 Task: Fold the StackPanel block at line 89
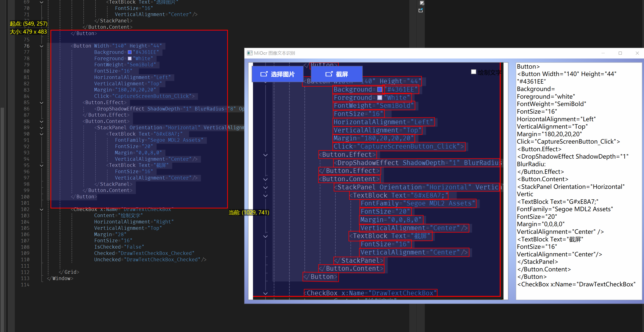[41, 128]
